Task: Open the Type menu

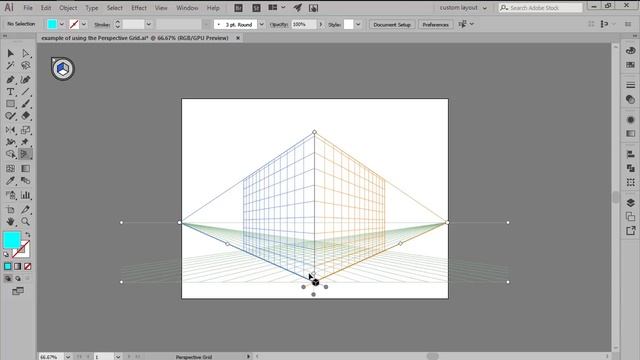Action: 92,8
